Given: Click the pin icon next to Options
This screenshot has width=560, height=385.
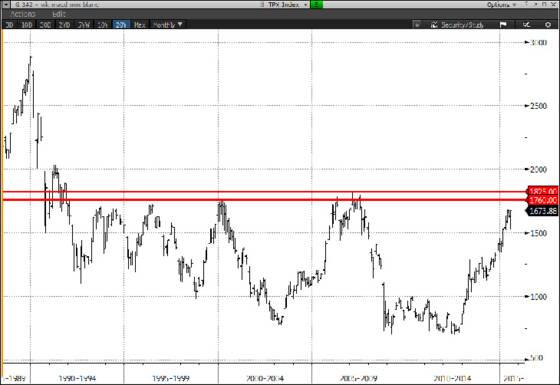Looking at the screenshot, I should [526, 4].
